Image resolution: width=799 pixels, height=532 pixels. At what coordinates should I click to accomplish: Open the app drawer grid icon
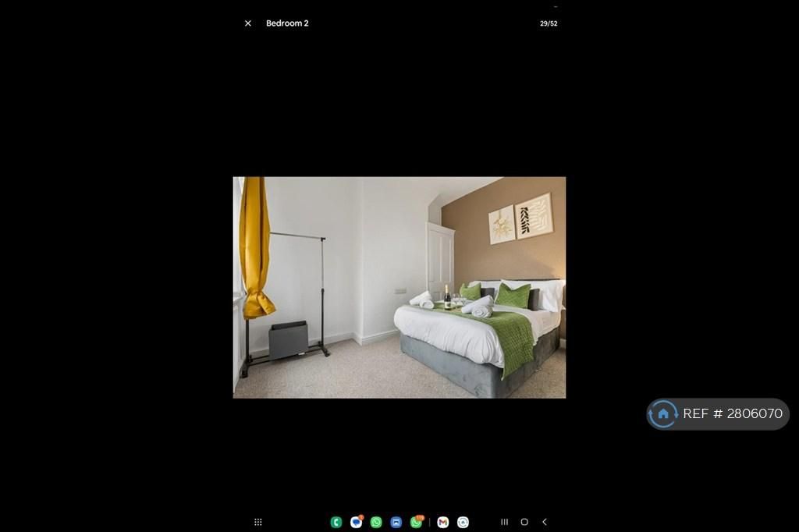click(x=258, y=522)
